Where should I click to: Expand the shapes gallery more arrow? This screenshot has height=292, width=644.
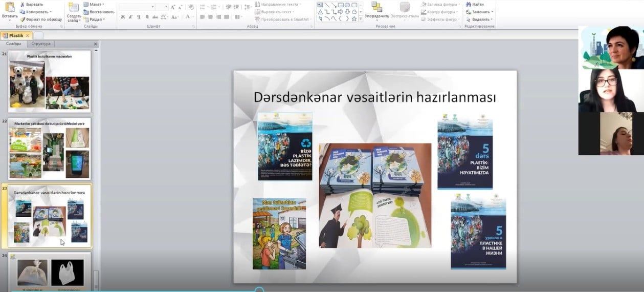point(361,19)
